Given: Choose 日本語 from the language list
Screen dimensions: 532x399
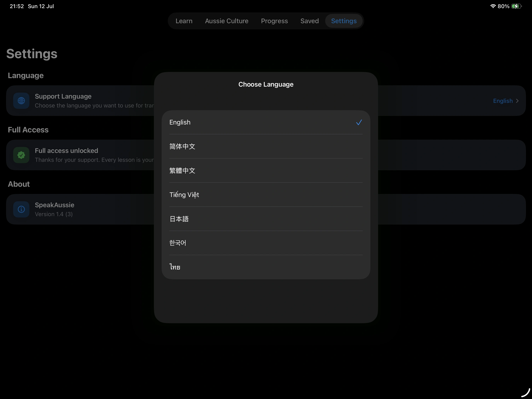Looking at the screenshot, I should click(266, 219).
